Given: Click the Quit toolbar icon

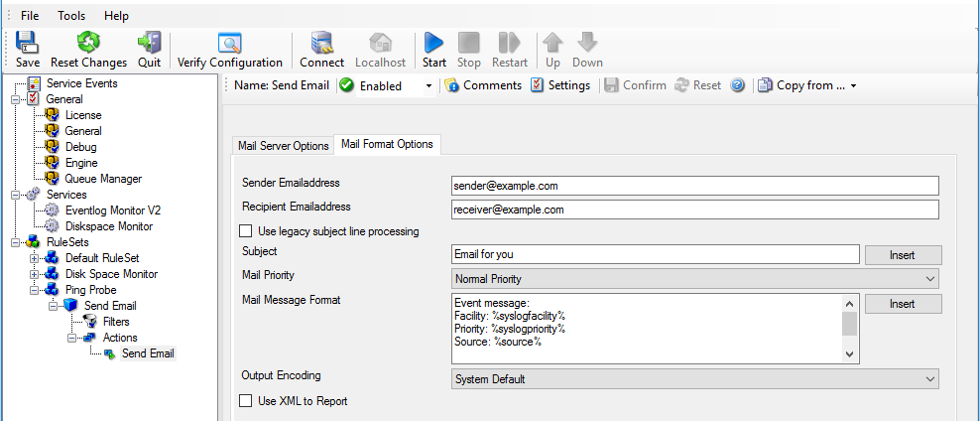Looking at the screenshot, I should pos(149,42).
